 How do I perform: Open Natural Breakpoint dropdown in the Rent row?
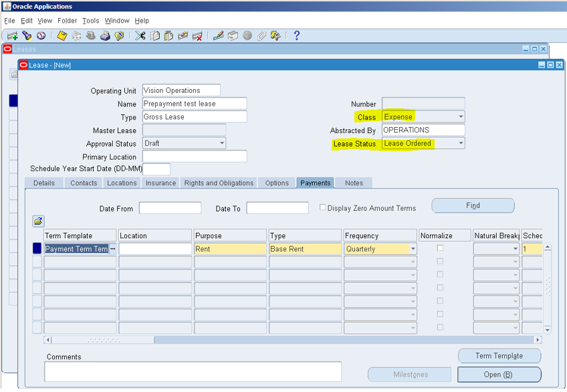point(516,249)
